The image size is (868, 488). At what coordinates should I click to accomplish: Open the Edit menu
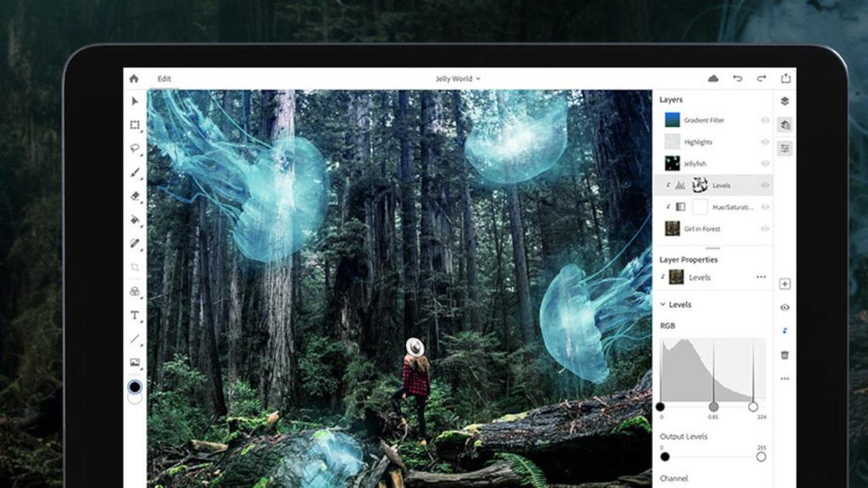tap(164, 79)
